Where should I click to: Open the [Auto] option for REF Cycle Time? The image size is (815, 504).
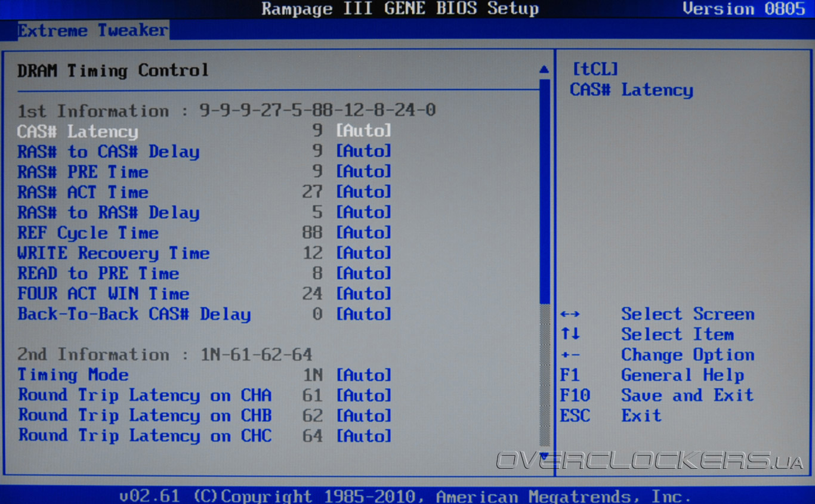tap(363, 232)
